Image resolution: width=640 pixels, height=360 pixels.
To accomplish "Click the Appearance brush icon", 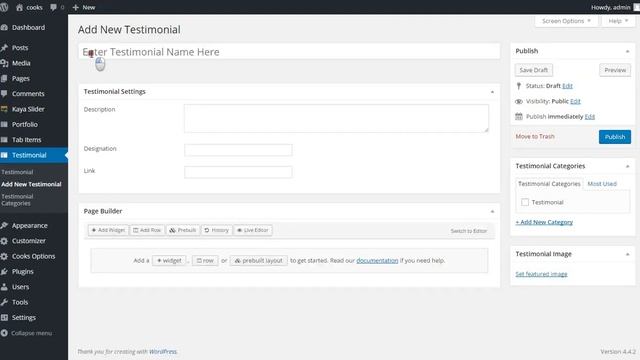I will (x=4, y=225).
